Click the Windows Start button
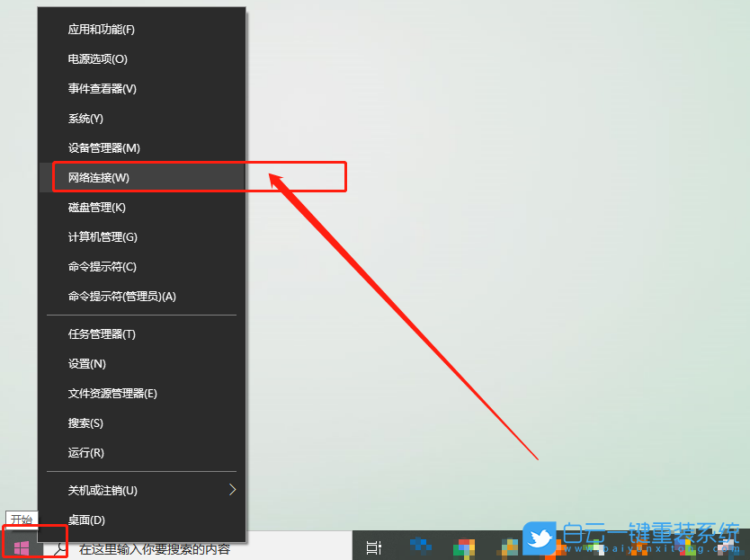Viewport: 750px width, 560px height. (x=21, y=546)
